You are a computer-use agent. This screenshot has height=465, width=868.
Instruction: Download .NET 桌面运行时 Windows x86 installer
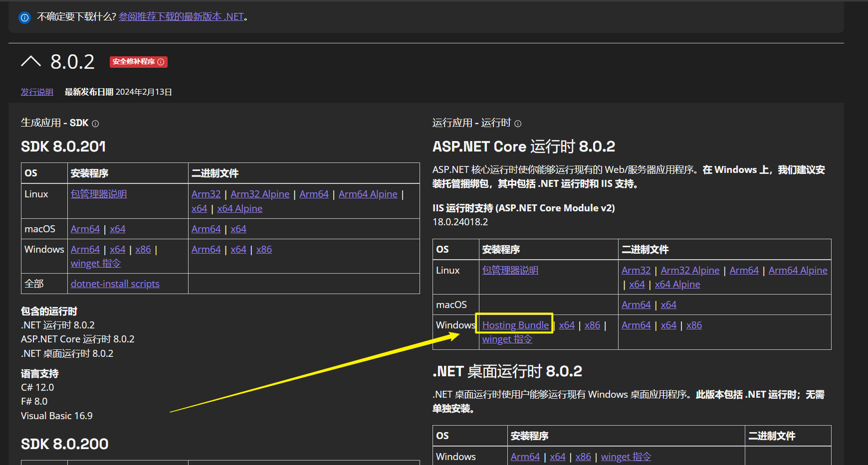583,457
